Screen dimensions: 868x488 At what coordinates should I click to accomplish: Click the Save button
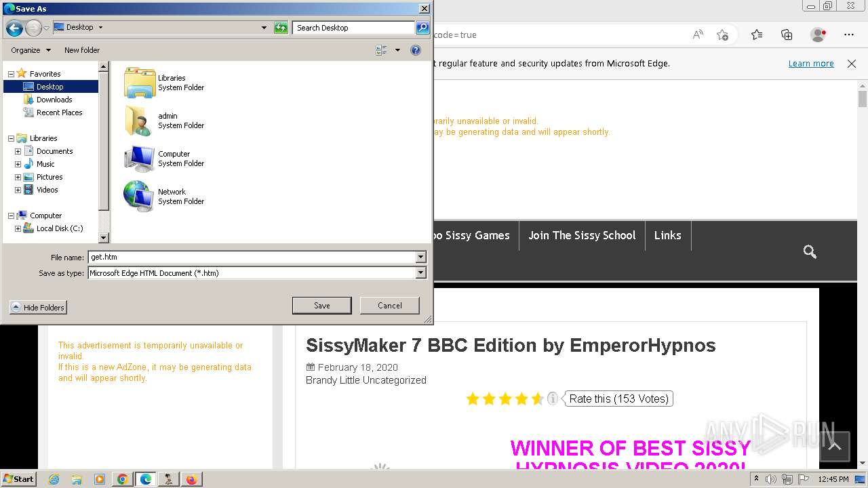(x=321, y=306)
